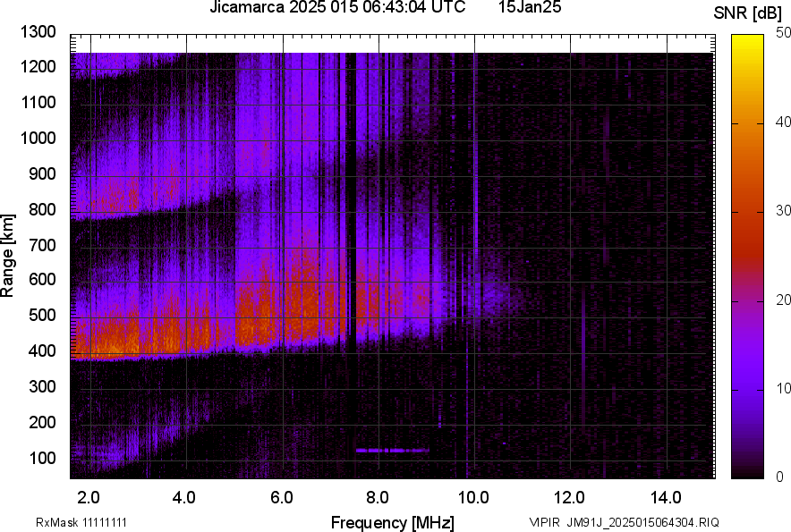This screenshot has width=791, height=532.
Task: Click the Range [km] axis label
Action: click(x=8, y=255)
